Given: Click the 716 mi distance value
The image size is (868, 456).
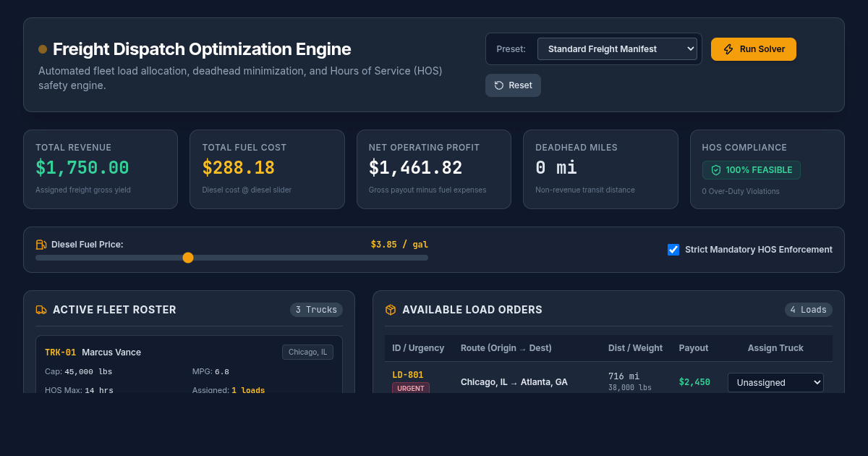Looking at the screenshot, I should [624, 376].
